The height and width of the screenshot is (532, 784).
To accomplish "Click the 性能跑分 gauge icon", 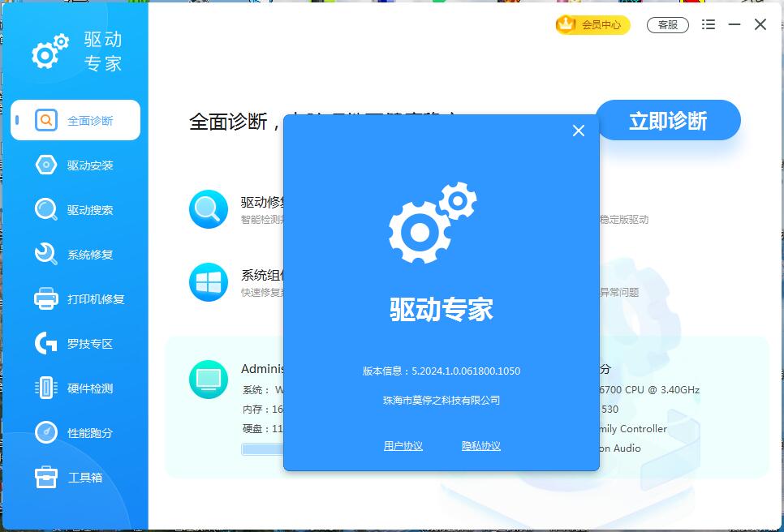I will [x=46, y=432].
